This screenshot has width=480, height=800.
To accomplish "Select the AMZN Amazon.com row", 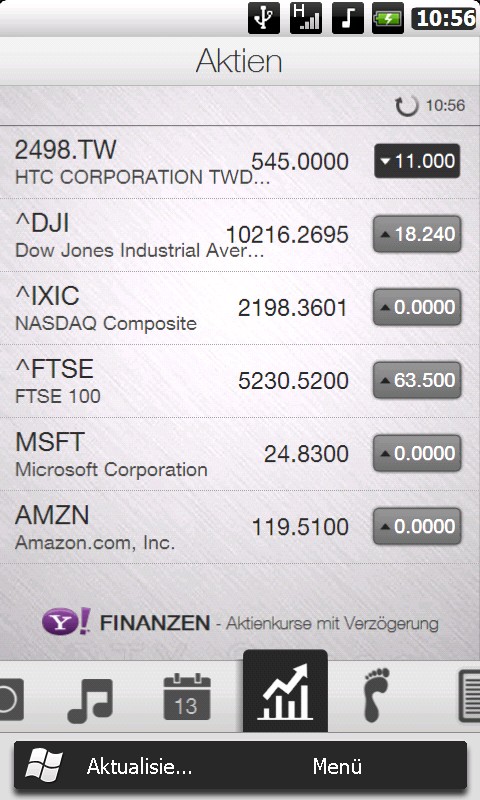I will pyautogui.click(x=240, y=527).
